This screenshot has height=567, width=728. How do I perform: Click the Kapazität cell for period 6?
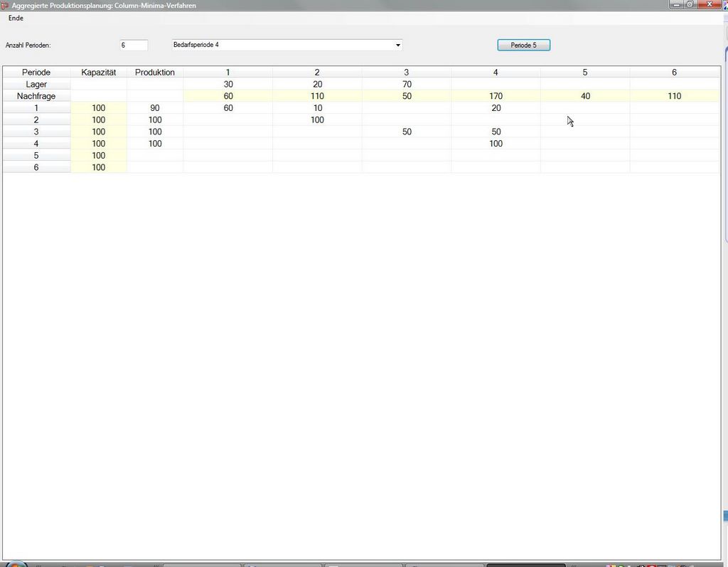pos(99,168)
